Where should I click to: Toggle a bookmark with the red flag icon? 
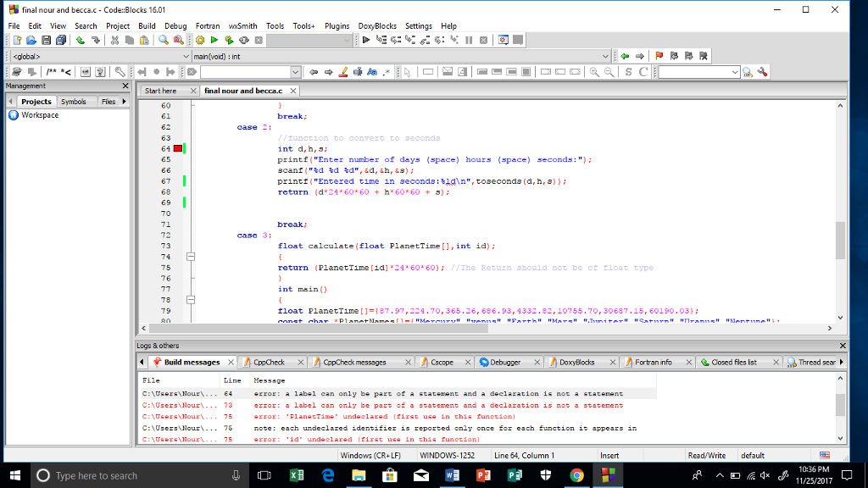coord(659,56)
